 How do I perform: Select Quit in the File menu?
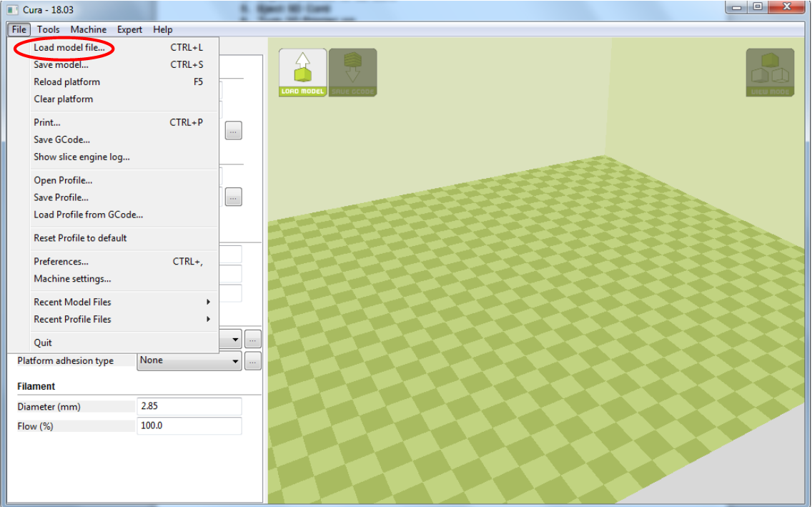click(43, 343)
